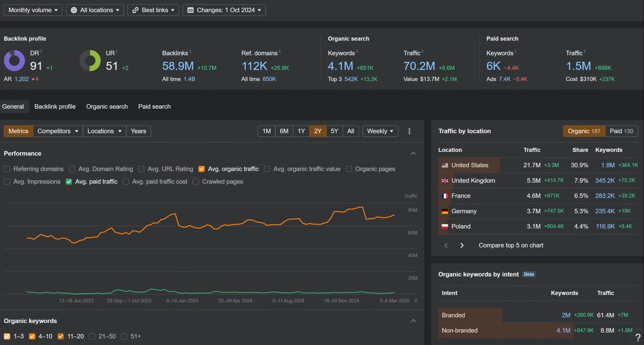Enable Crawled pages checkbox
This screenshot has height=345, width=644.
(196, 182)
